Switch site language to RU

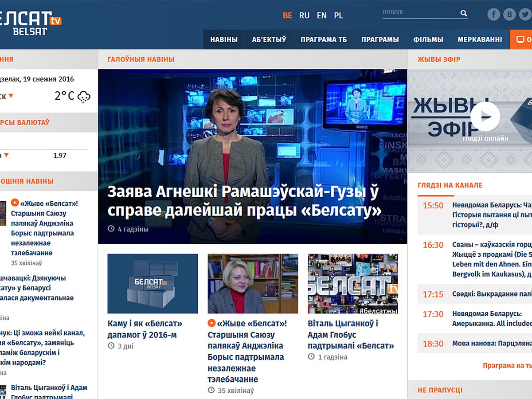tap(304, 16)
